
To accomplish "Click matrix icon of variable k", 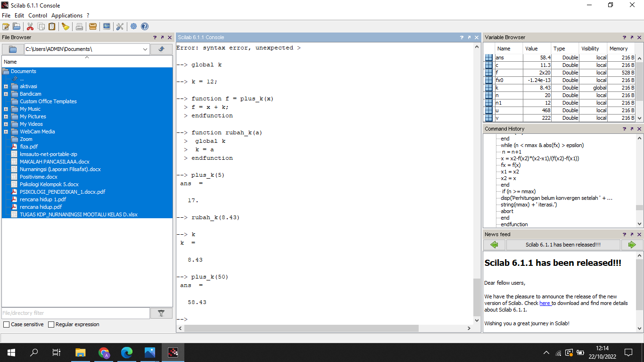I will 489,88.
